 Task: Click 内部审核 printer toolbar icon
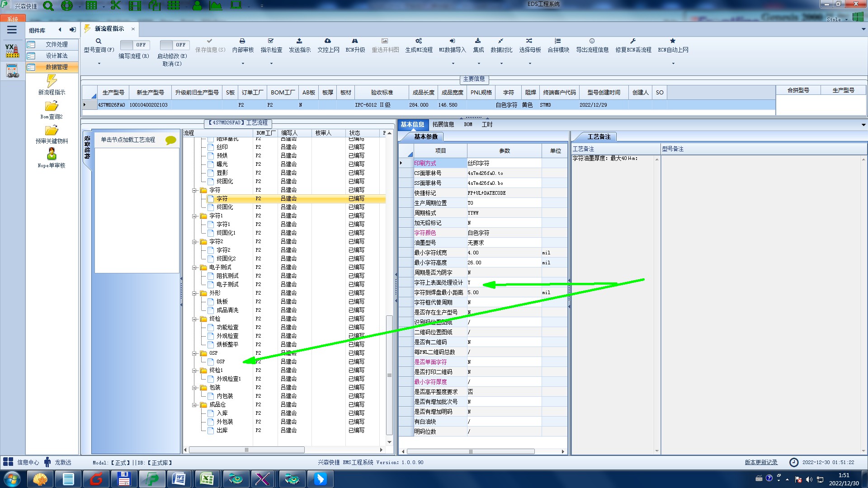[243, 45]
